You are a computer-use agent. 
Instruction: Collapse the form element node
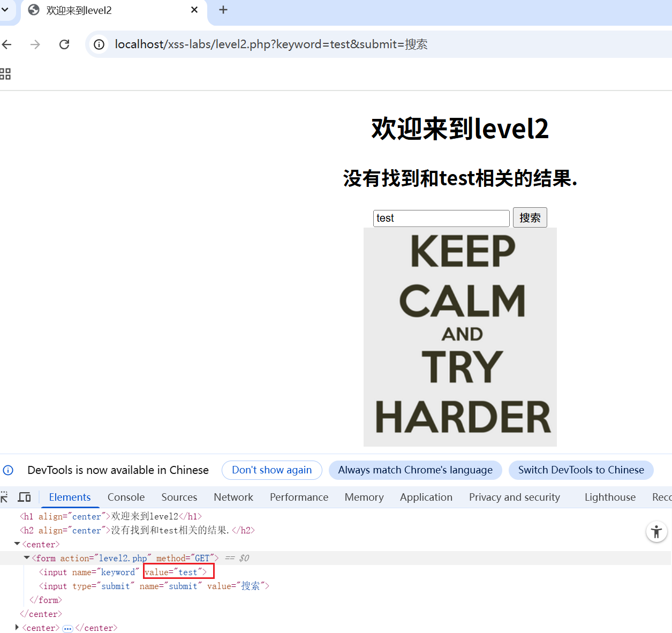click(27, 558)
